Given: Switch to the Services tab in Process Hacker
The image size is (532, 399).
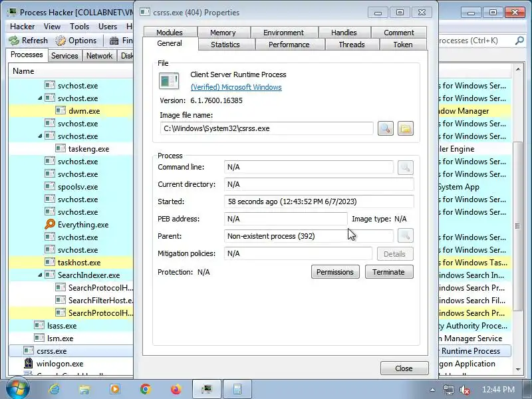Looking at the screenshot, I should [65, 56].
